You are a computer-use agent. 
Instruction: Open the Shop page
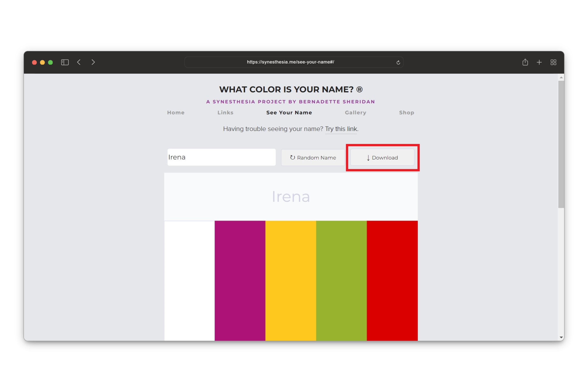tap(406, 112)
